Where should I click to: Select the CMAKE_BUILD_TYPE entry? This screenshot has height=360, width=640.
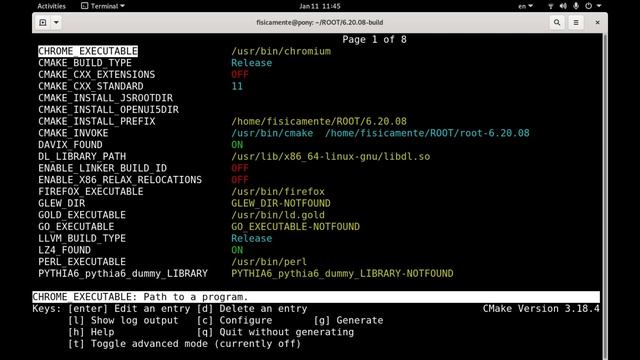coord(85,63)
